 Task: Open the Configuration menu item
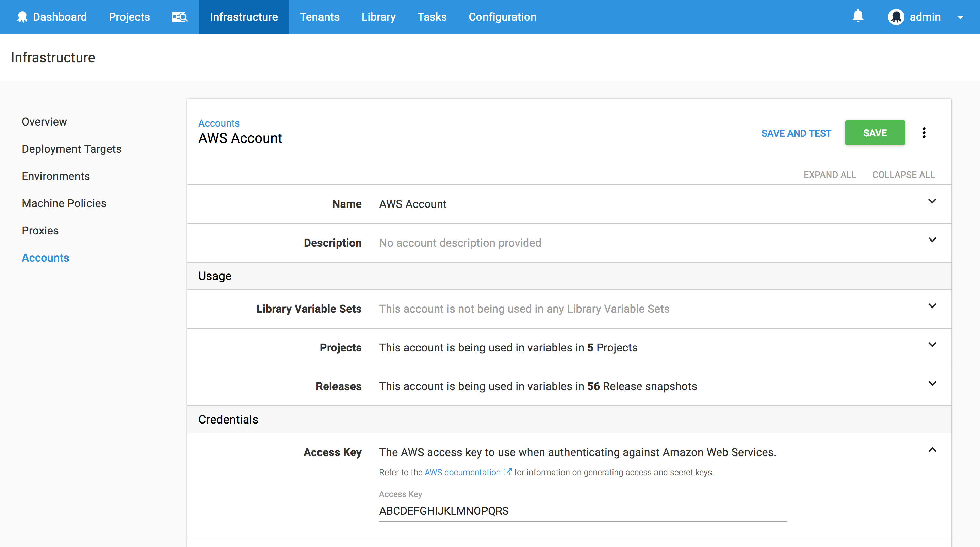(502, 17)
